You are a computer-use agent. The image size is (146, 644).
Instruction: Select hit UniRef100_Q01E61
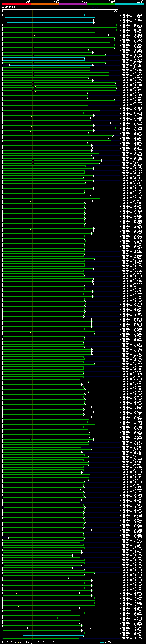(x=131, y=65)
